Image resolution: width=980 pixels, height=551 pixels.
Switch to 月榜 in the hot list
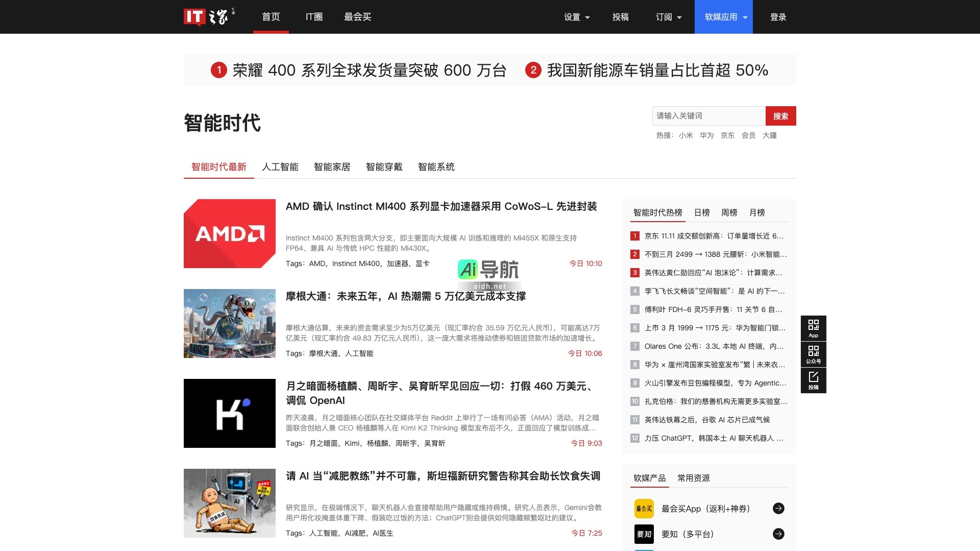click(x=757, y=212)
